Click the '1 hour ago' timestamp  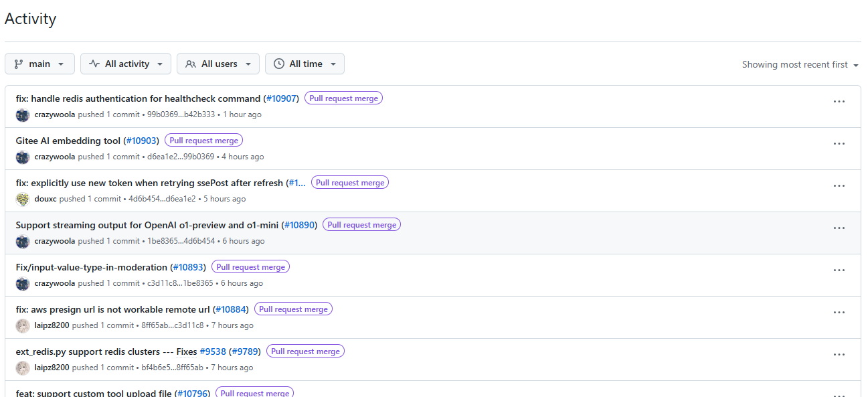point(242,114)
